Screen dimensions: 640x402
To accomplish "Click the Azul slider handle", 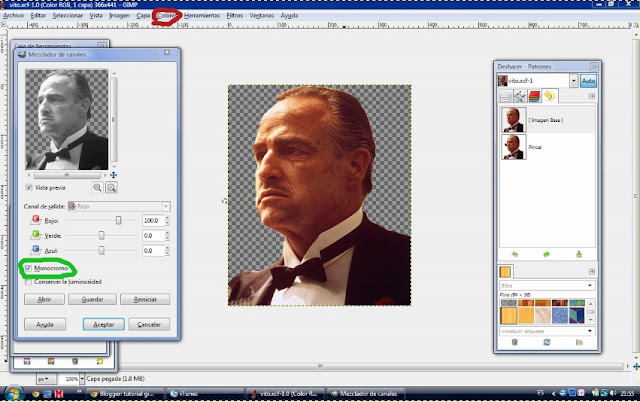I will click(x=101, y=250).
